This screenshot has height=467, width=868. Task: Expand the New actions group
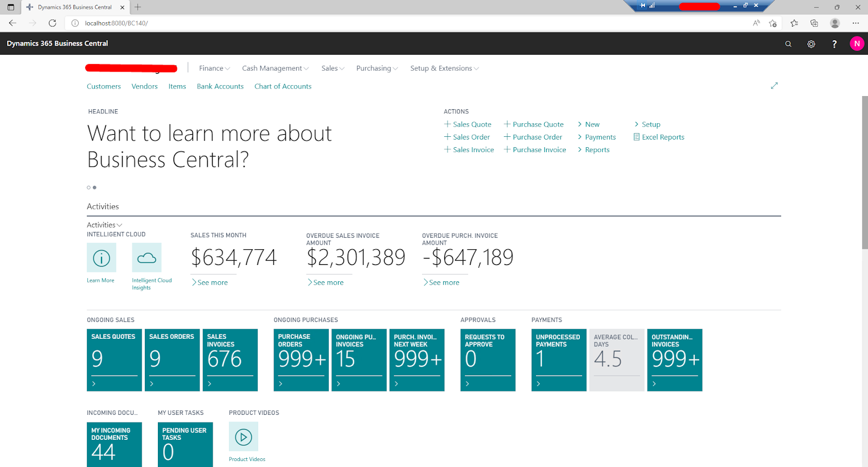tap(589, 124)
